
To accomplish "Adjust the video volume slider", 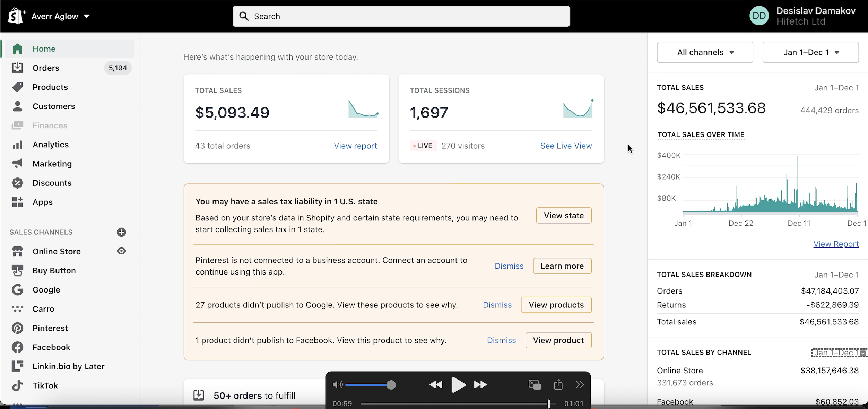I will tap(391, 385).
